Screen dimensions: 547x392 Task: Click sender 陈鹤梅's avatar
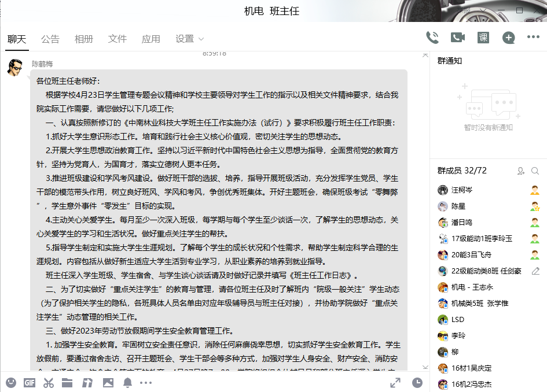point(15,67)
